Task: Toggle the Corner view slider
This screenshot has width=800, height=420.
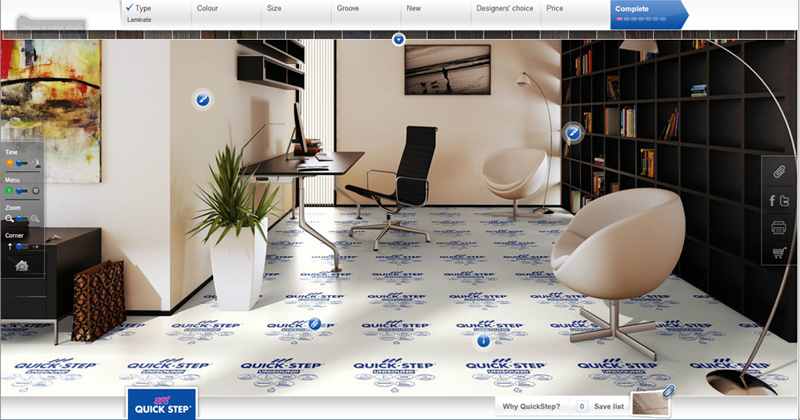Action: click(x=21, y=246)
